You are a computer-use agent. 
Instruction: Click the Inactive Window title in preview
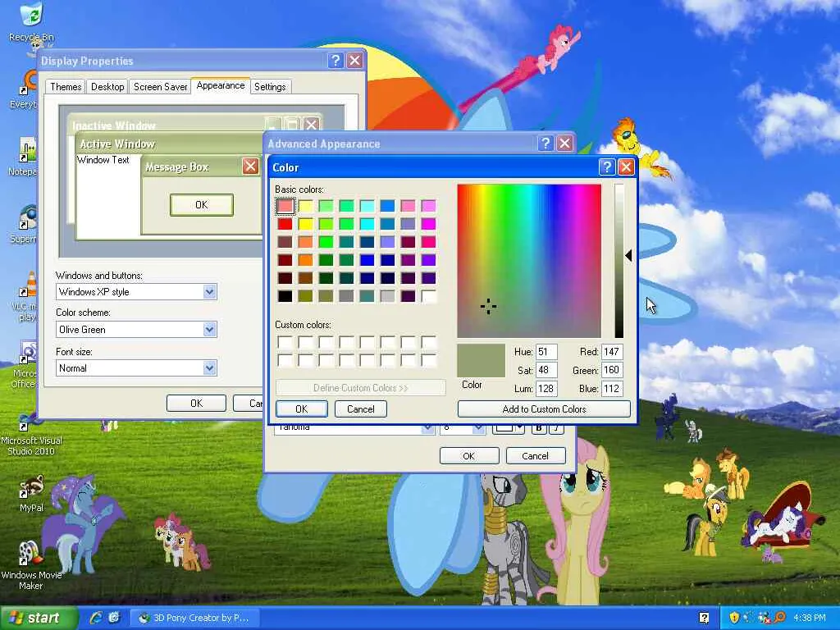click(113, 126)
